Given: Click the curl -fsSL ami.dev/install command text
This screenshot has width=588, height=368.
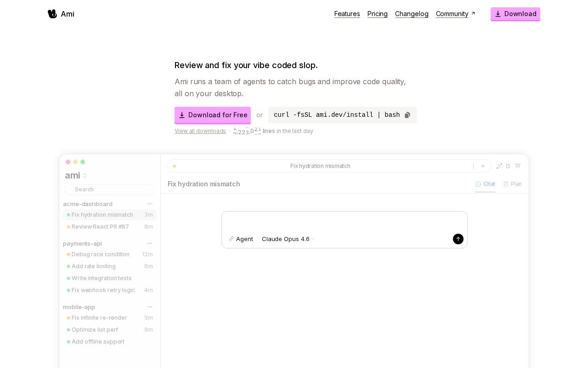Looking at the screenshot, I should 337,115.
